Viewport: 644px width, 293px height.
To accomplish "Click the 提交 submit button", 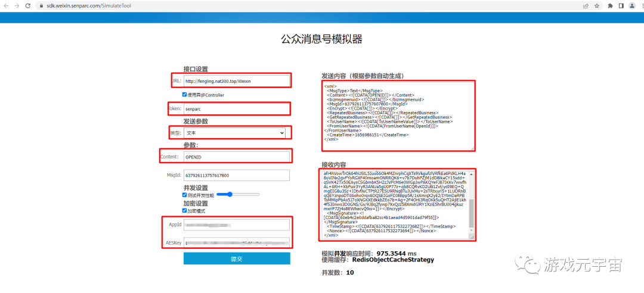I will coord(237,258).
